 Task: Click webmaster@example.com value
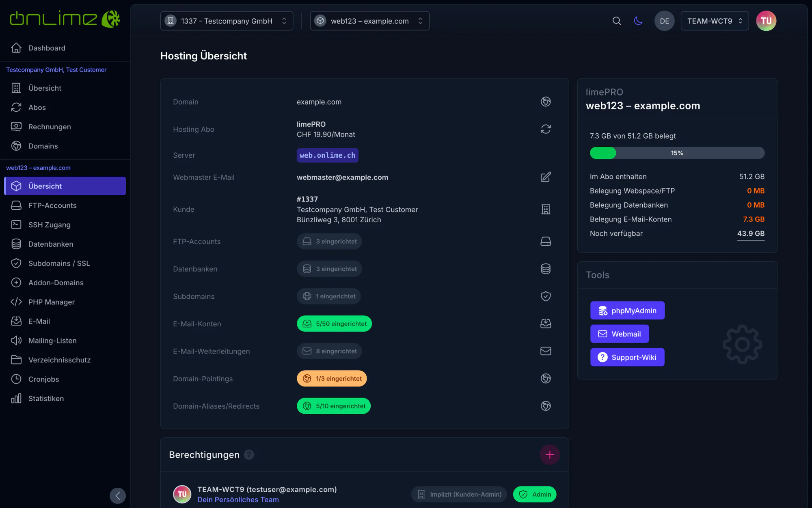pyautogui.click(x=342, y=177)
